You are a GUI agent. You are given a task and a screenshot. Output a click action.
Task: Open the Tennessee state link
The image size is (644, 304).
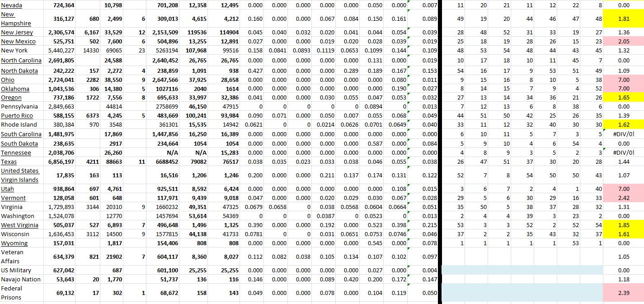pyautogui.click(x=16, y=153)
